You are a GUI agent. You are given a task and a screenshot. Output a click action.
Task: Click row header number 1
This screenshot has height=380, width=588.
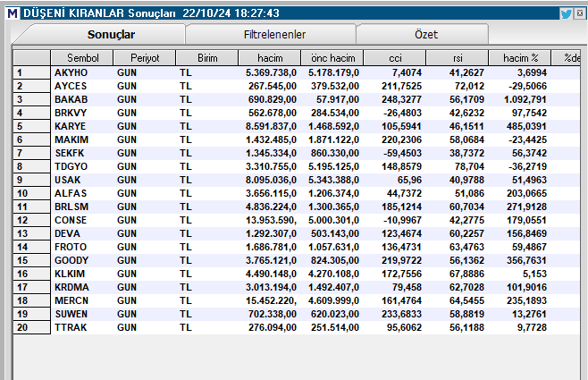pyautogui.click(x=31, y=72)
